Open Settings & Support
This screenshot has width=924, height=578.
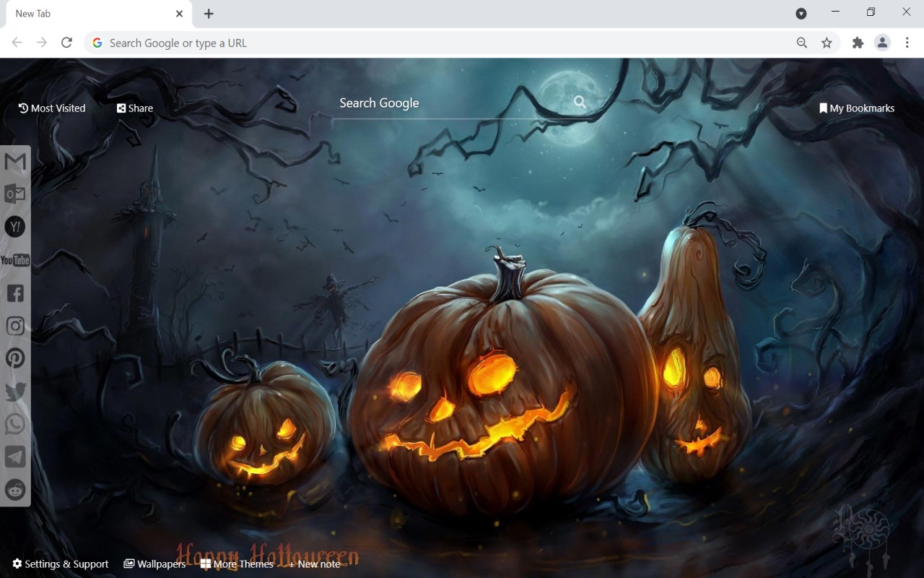click(x=60, y=564)
